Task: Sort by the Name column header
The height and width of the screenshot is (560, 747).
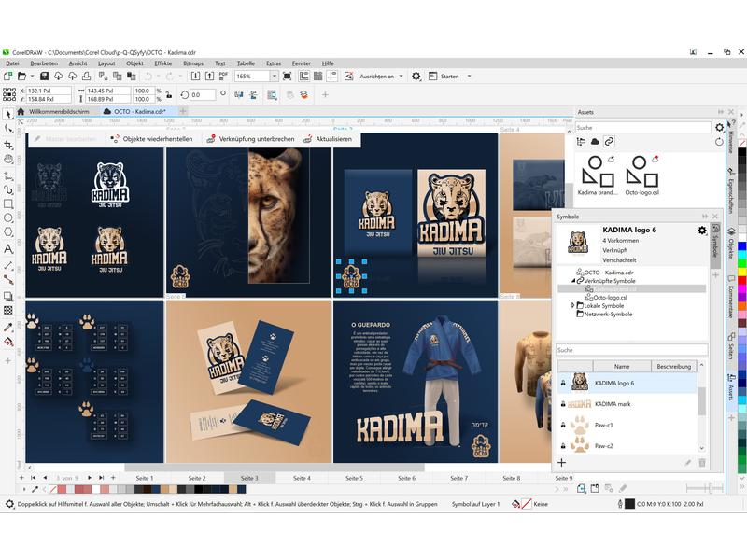Action: [x=622, y=366]
